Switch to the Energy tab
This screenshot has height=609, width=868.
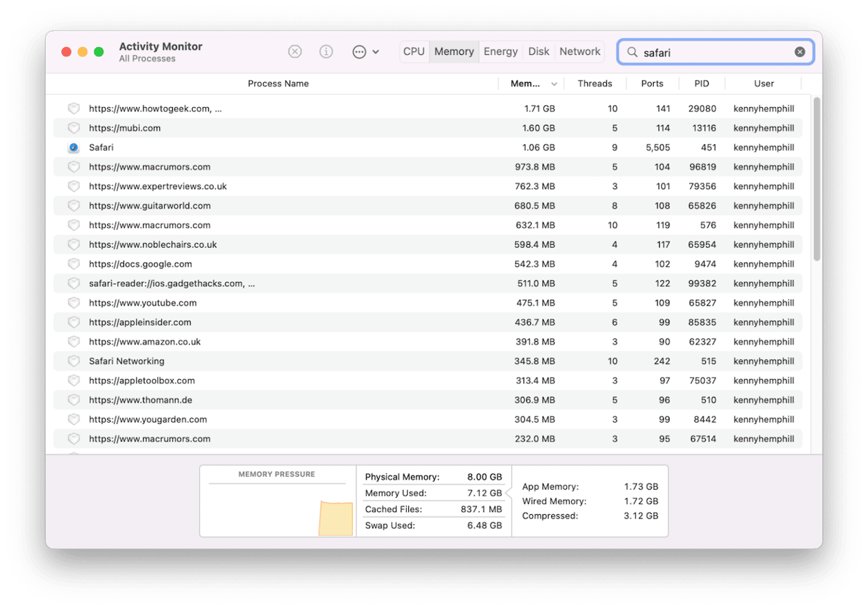tap(500, 51)
